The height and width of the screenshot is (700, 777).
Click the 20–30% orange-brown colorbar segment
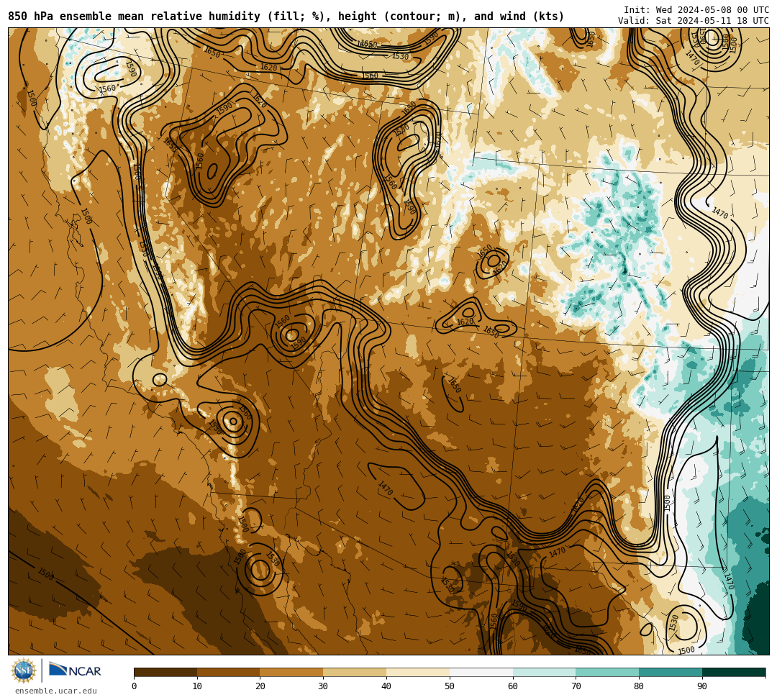292,672
